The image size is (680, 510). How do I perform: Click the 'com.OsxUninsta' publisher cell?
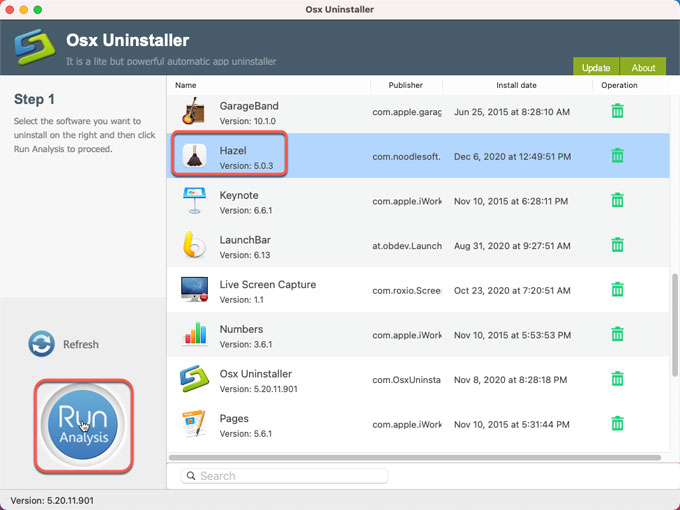click(406, 380)
